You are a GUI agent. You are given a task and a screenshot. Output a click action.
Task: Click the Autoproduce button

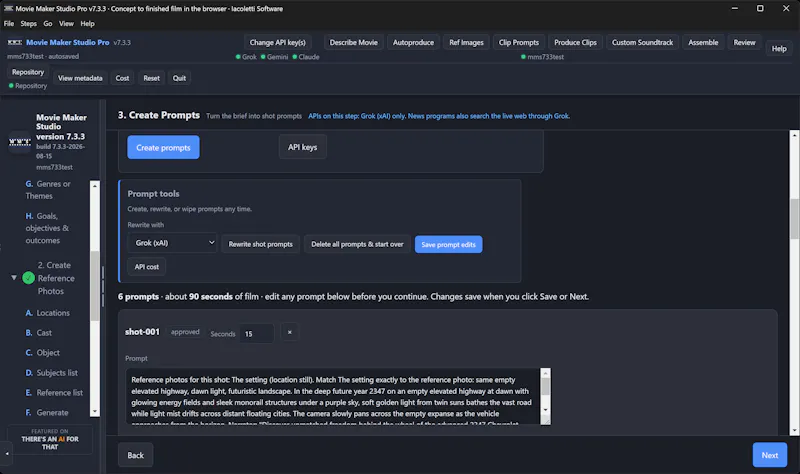click(413, 42)
